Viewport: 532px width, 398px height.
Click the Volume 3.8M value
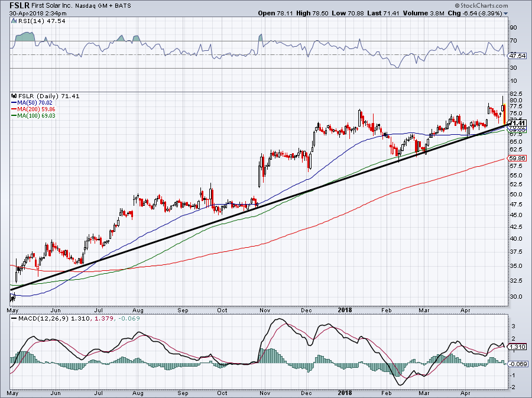coord(423,13)
